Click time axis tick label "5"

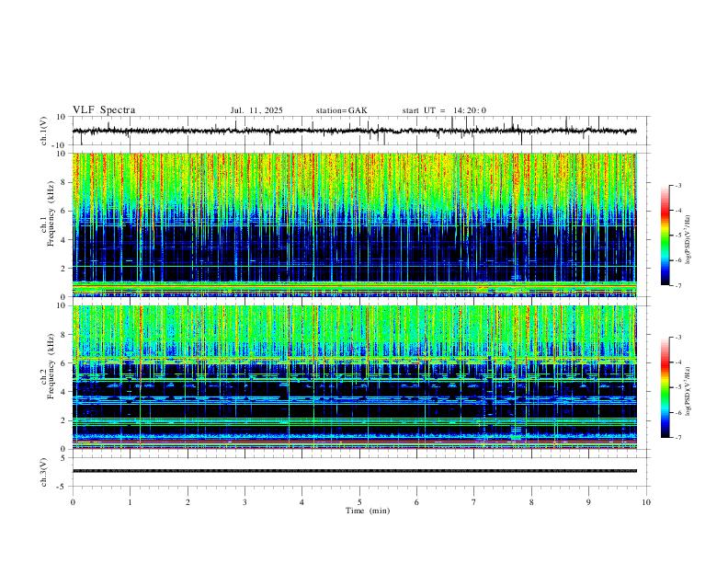pyautogui.click(x=359, y=502)
